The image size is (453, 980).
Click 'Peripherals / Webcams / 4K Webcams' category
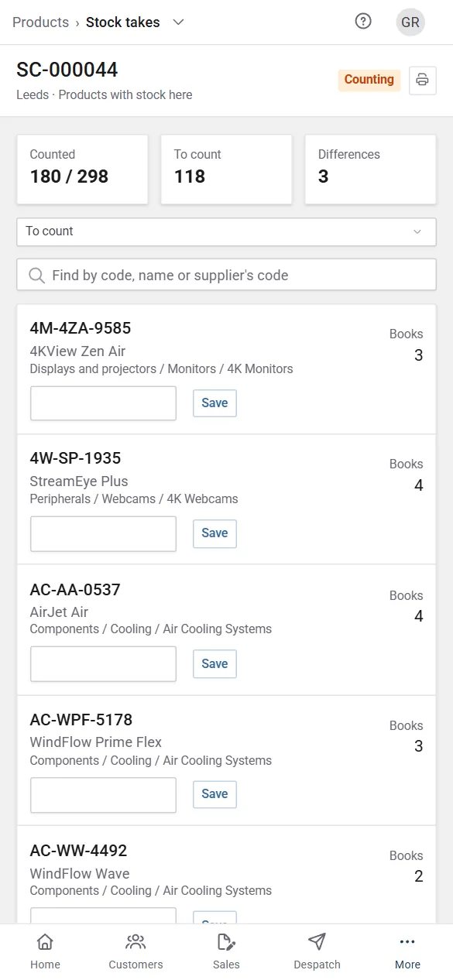[134, 499]
